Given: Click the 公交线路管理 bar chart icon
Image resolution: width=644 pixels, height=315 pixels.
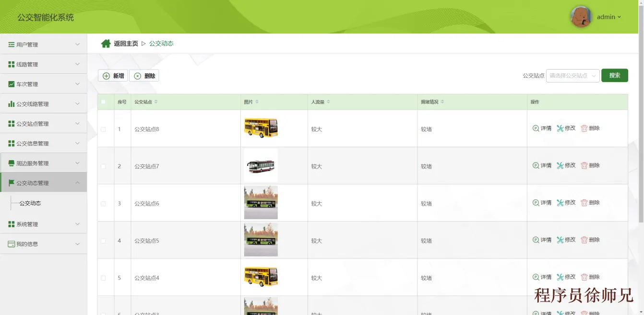Looking at the screenshot, I should [12, 104].
